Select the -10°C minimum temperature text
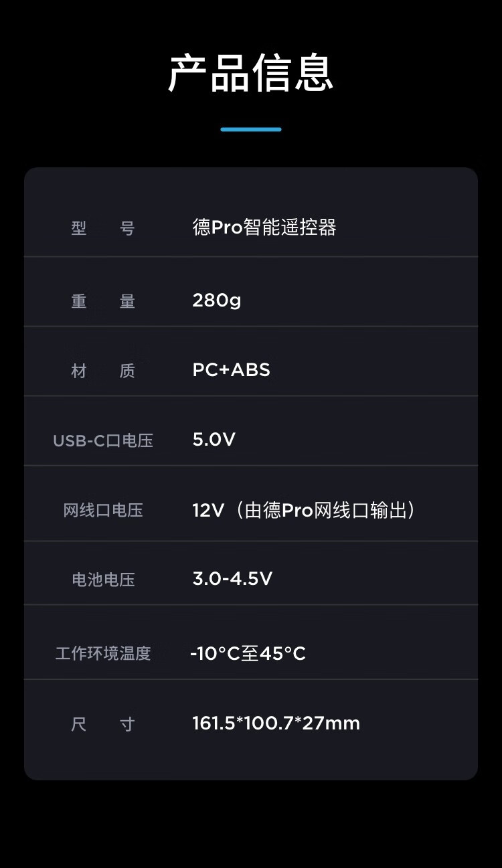Viewport: 502px width, 868px height. [215, 653]
